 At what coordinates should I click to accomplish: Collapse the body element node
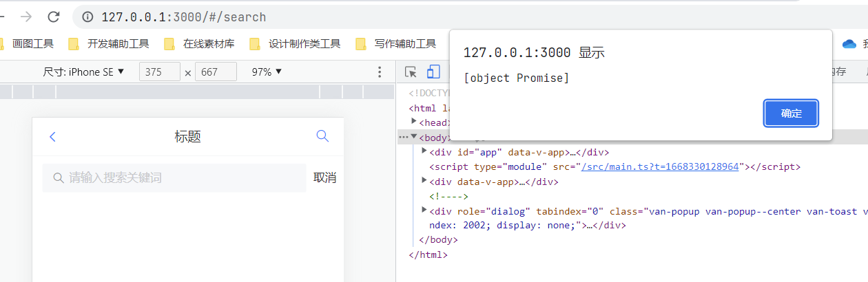point(414,138)
